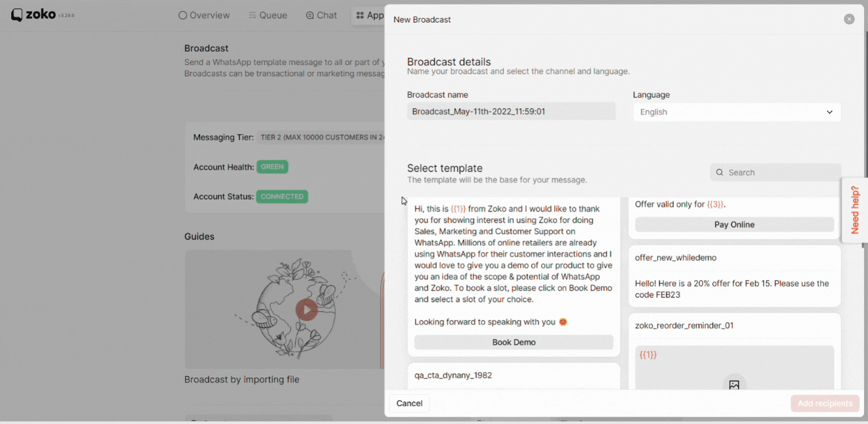
Task: Open the Overview tab
Action: (x=204, y=15)
